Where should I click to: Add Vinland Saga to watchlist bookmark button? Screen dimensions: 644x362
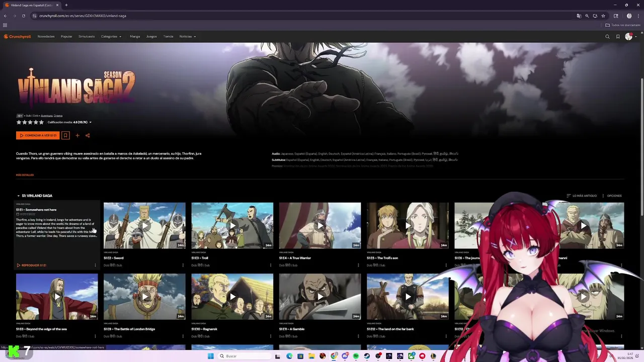(x=65, y=135)
